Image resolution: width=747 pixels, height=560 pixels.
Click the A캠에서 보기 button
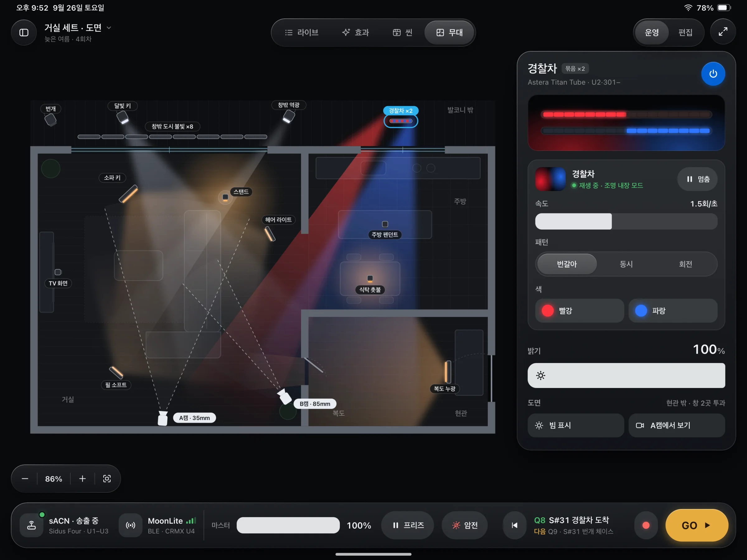676,425
